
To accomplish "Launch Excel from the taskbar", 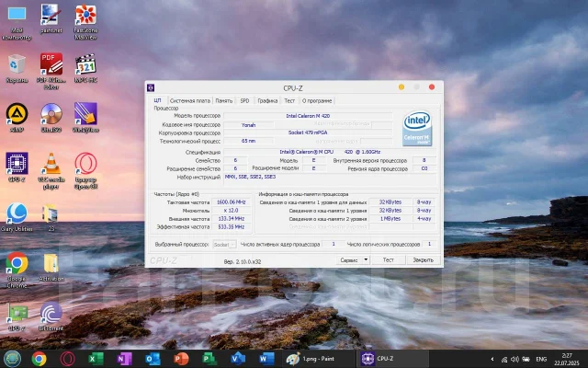I will pyautogui.click(x=96, y=359).
